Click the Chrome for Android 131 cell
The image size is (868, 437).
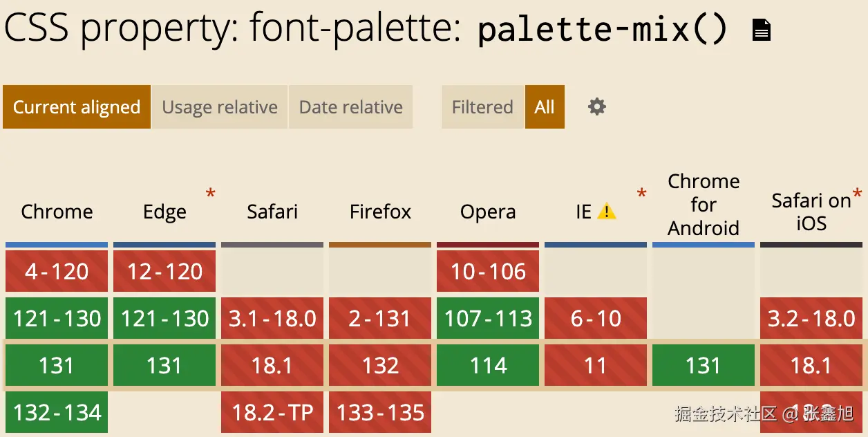[704, 365]
